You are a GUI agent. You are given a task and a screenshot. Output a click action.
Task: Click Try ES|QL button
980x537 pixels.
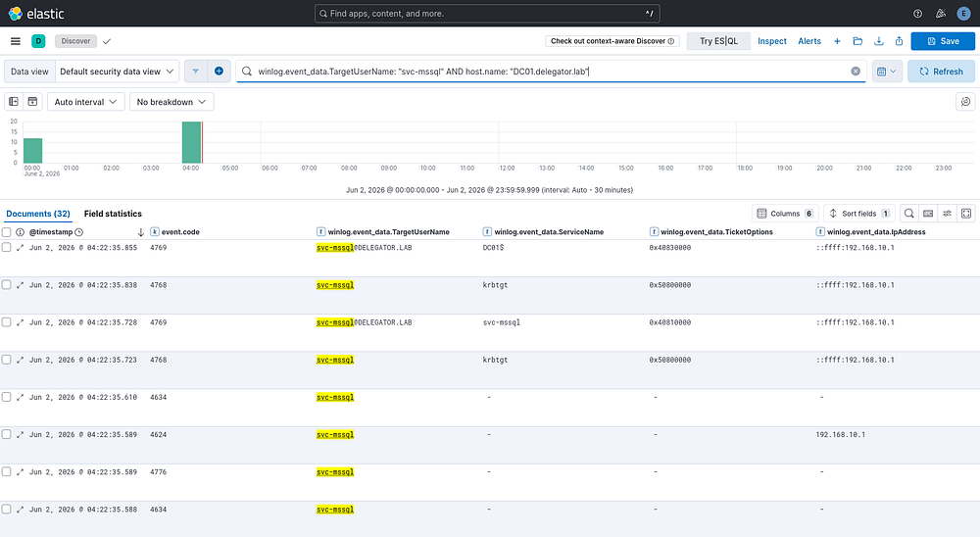(718, 41)
